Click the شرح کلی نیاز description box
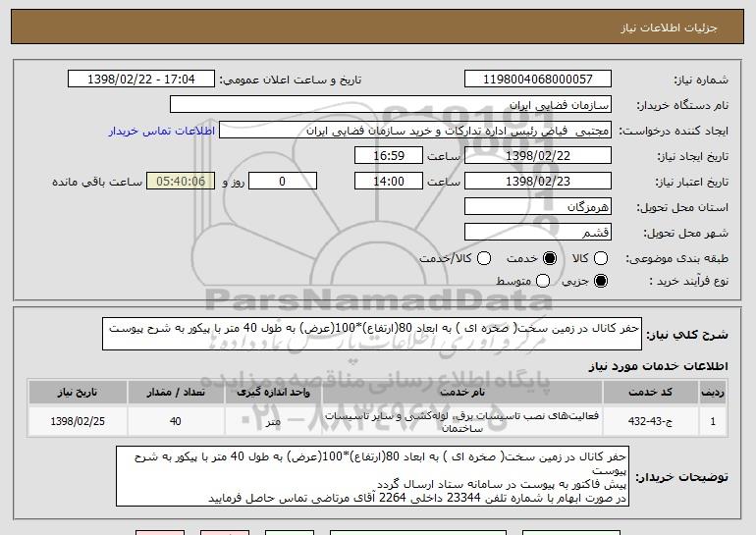The image size is (756, 535). (372, 334)
